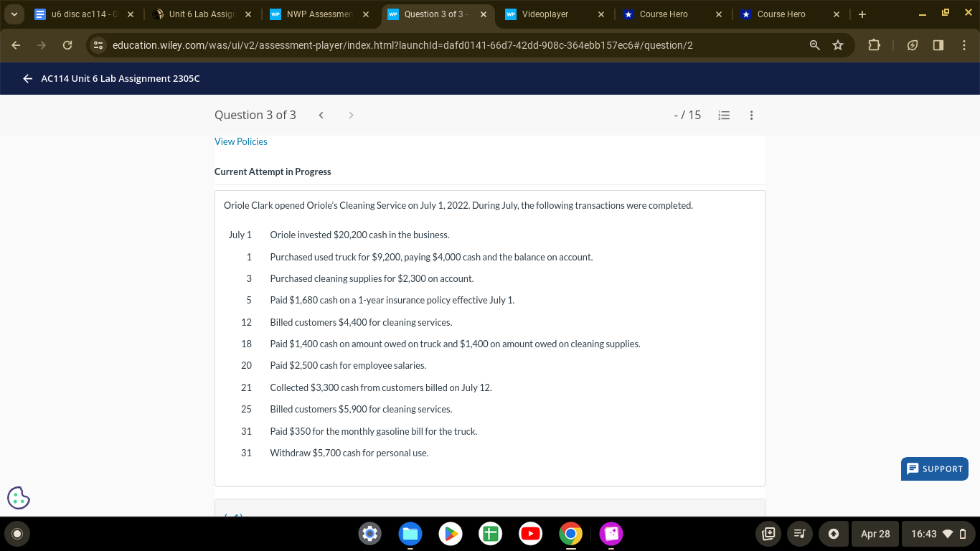The width and height of the screenshot is (980, 551).
Task: Switch to Unit 6 Lab Assign tab
Action: coord(200,14)
